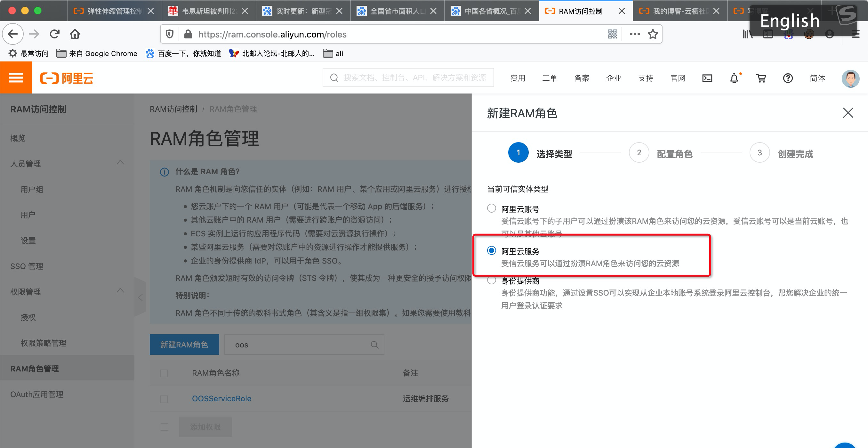Viewport: 868px width, 448px height.
Task: Open 用户组 in the sidebar
Action: pos(32,190)
